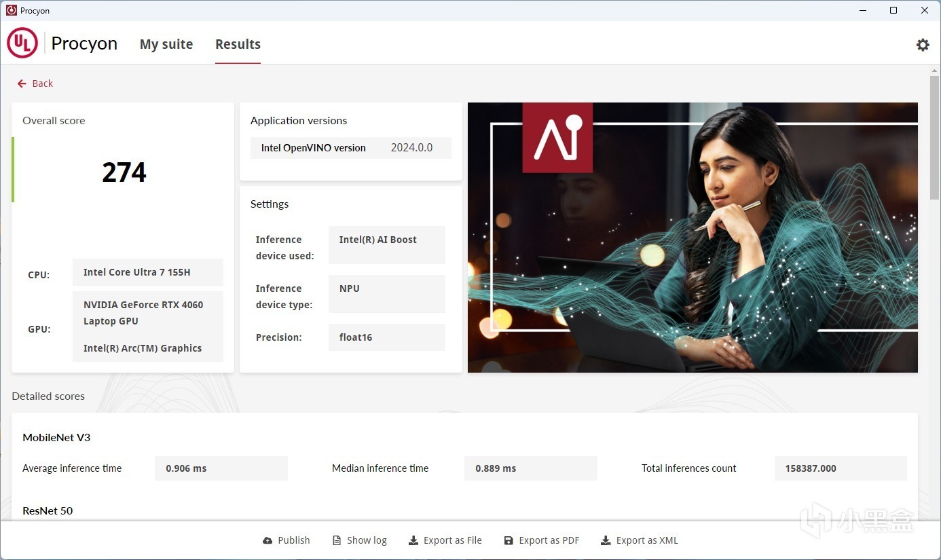
Task: Open Show log
Action: [360, 540]
